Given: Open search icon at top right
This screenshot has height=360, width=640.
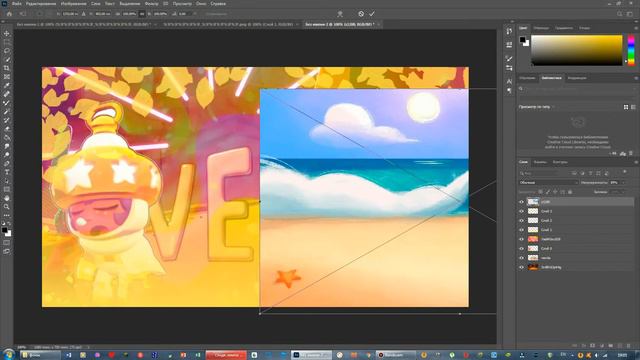Looking at the screenshot, I should (620, 14).
